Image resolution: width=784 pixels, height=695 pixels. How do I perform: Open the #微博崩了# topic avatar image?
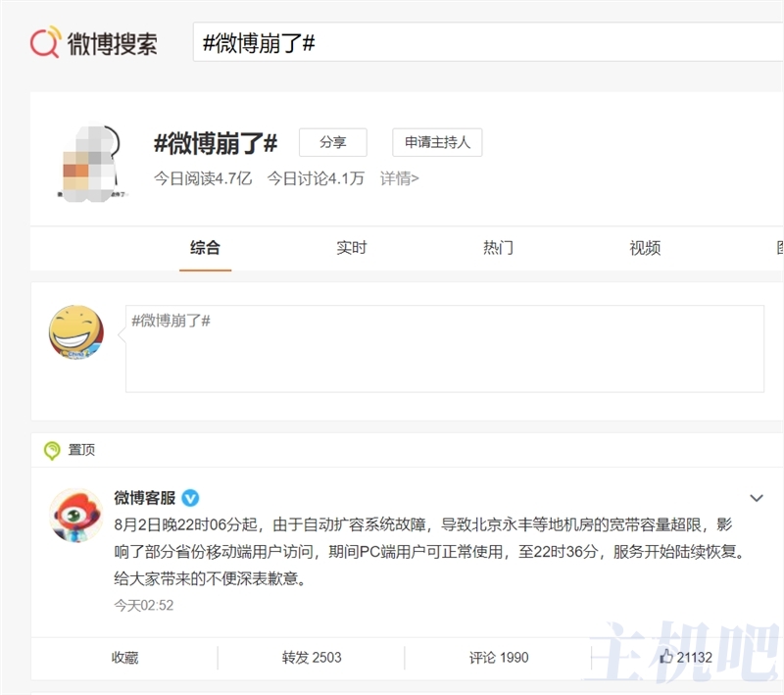(90, 161)
